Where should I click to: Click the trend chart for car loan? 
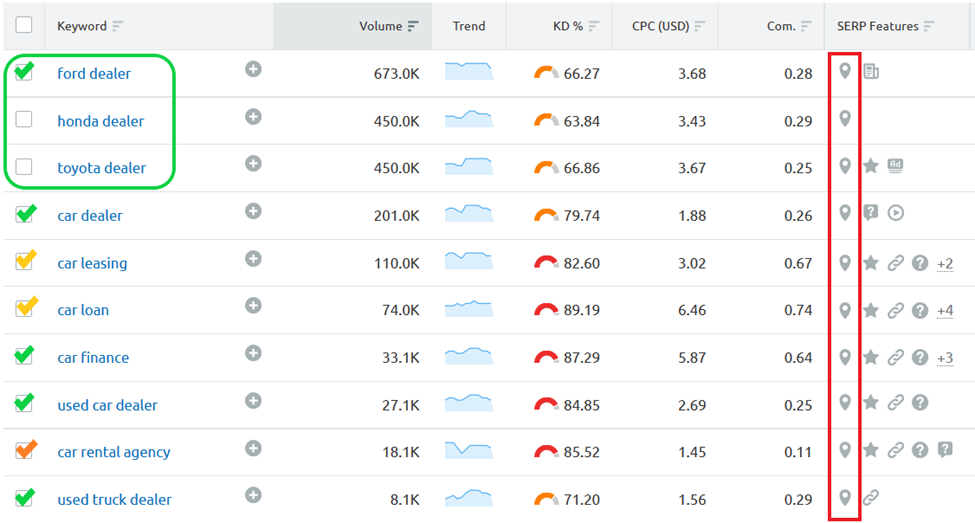pos(469,308)
